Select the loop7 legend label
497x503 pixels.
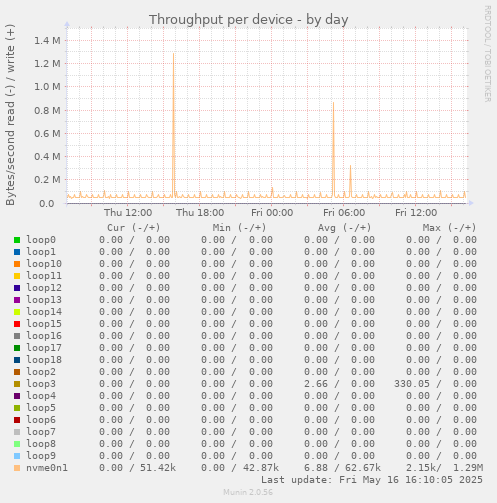pos(41,432)
